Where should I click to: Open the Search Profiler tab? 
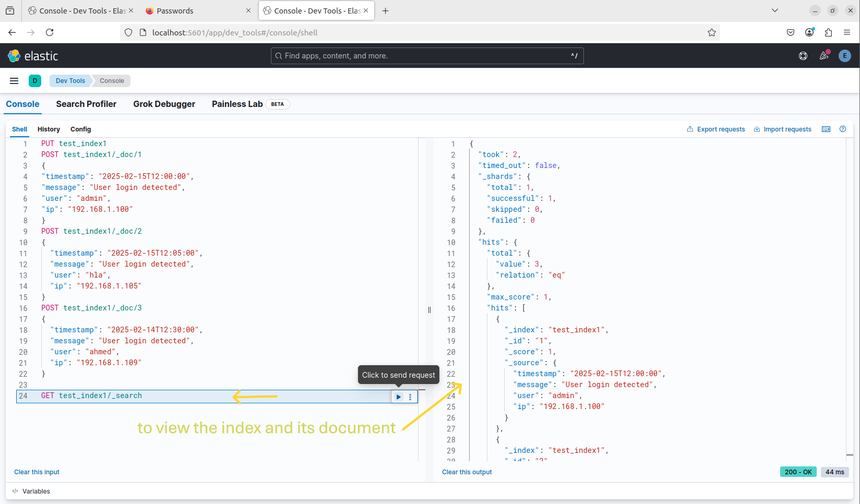(86, 104)
